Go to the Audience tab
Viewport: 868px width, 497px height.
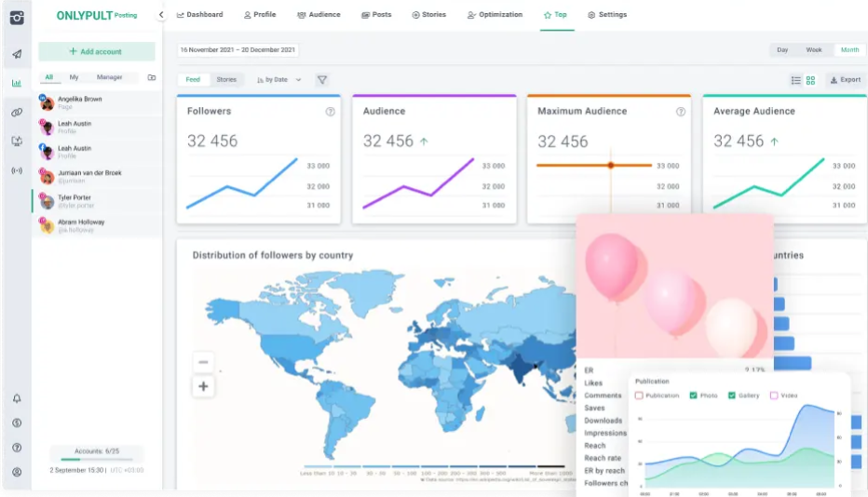(319, 15)
